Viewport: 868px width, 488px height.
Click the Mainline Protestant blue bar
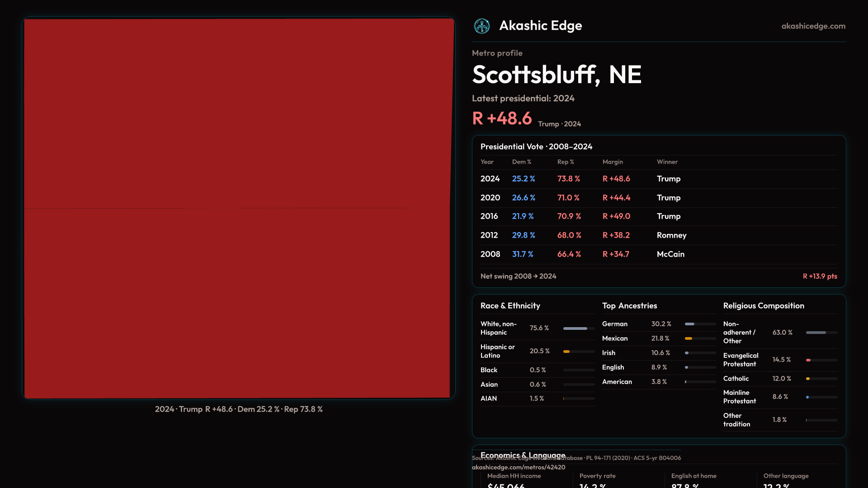807,397
